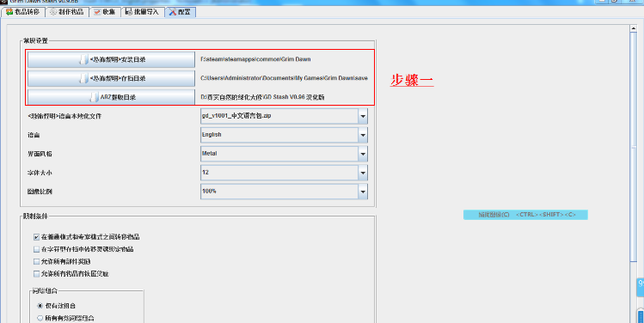Click the vertical scrollbar thumb
This screenshot has width=644, height=323.
tap(634, 146)
